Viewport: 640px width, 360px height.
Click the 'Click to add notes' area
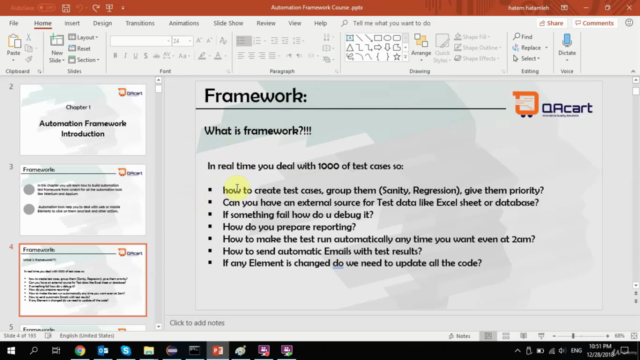(x=197, y=323)
